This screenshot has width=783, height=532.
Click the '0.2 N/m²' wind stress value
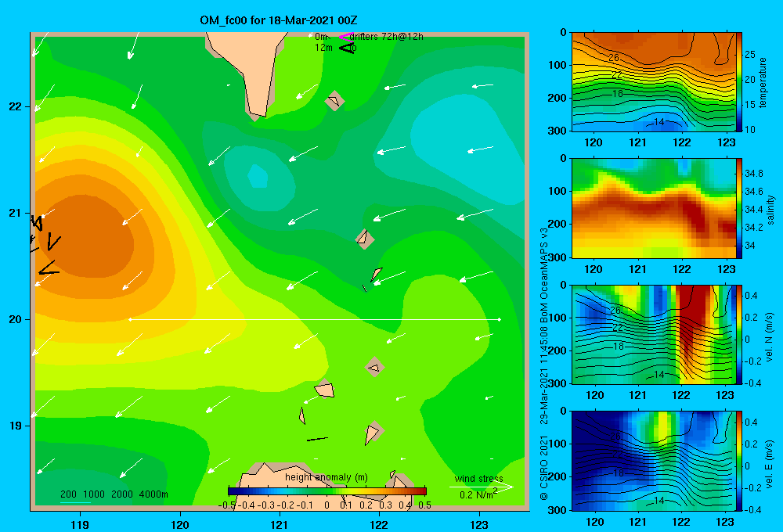pos(478,494)
